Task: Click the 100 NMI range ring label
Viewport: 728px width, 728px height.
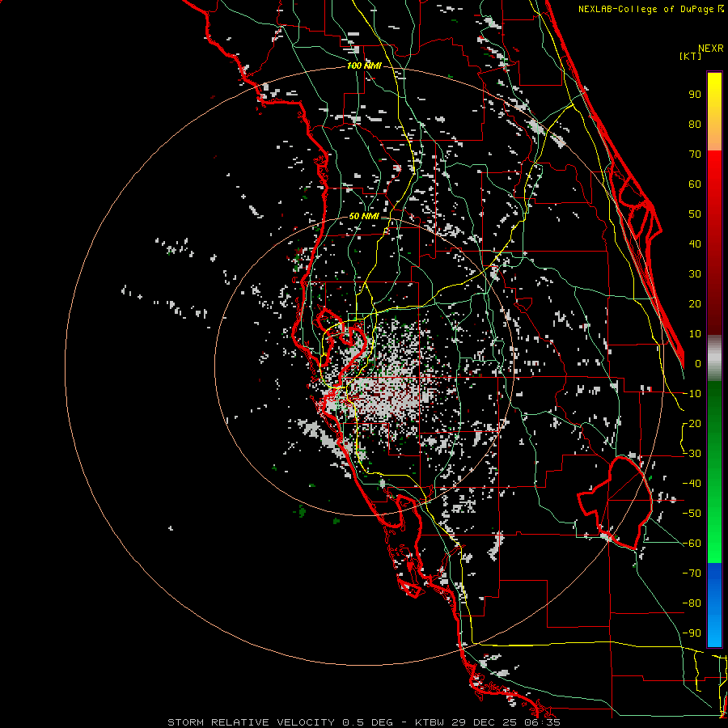Action: point(364,66)
